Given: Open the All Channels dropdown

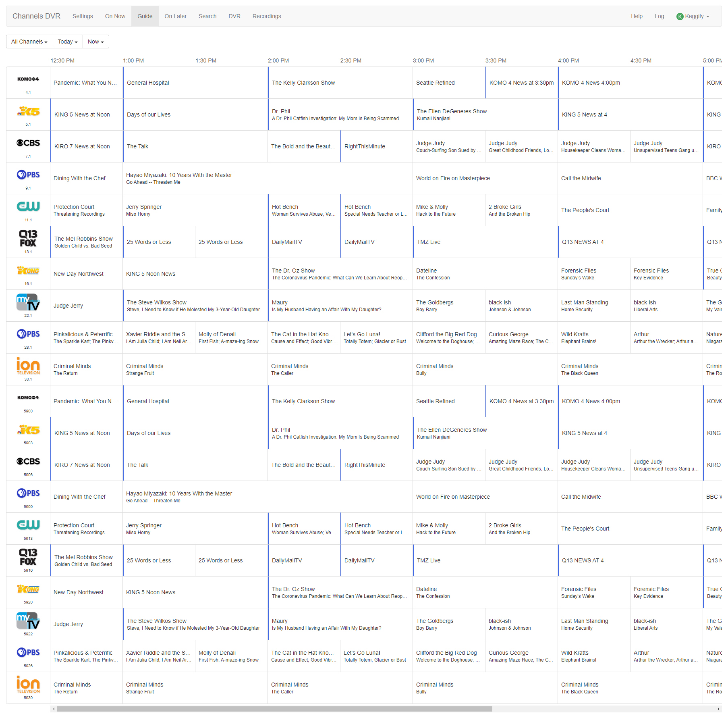Looking at the screenshot, I should point(29,42).
